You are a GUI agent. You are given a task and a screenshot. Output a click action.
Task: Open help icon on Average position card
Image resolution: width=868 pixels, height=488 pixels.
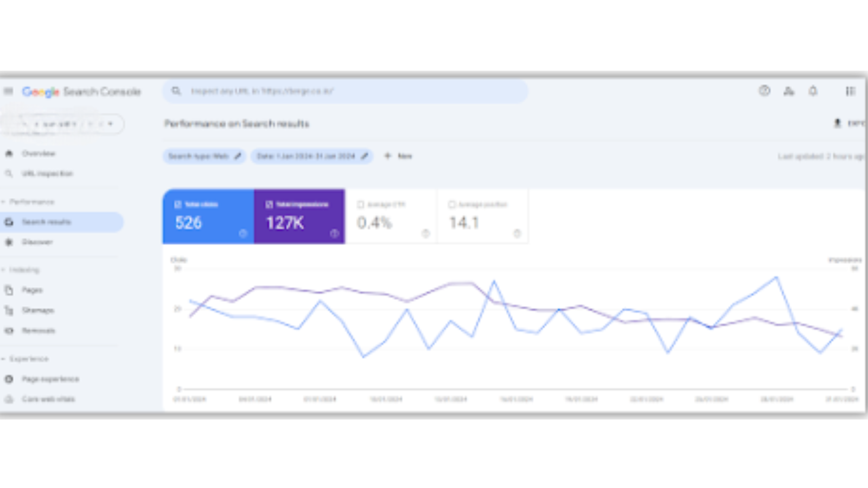tap(517, 233)
